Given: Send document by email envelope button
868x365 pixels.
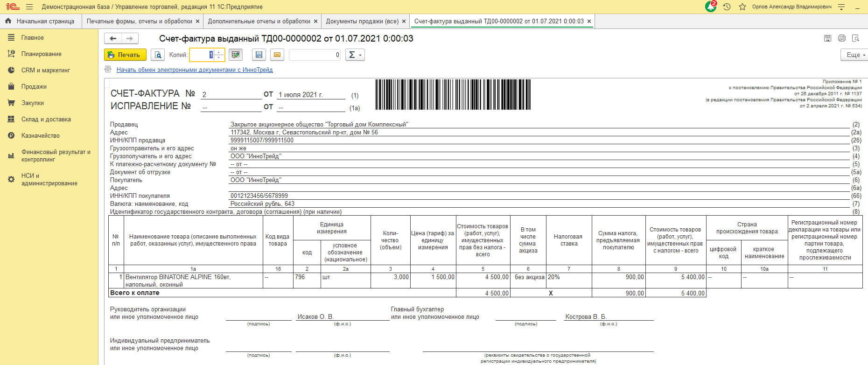Looking at the screenshot, I should [x=277, y=55].
